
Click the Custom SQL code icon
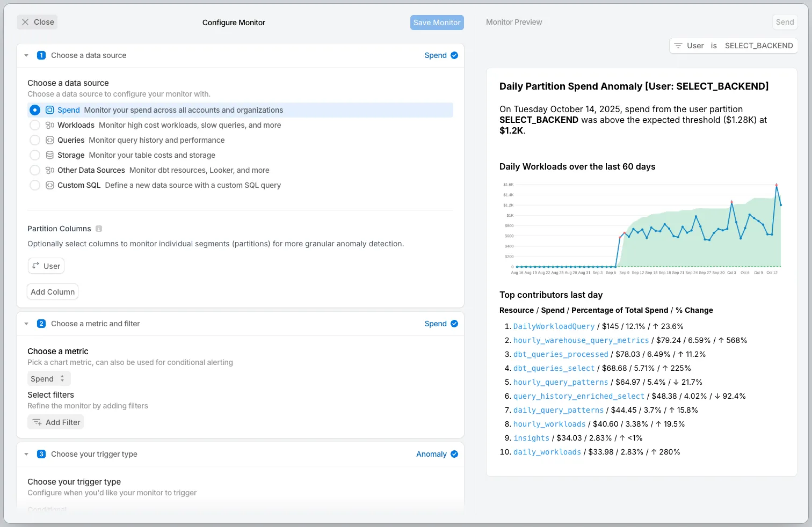pos(50,185)
